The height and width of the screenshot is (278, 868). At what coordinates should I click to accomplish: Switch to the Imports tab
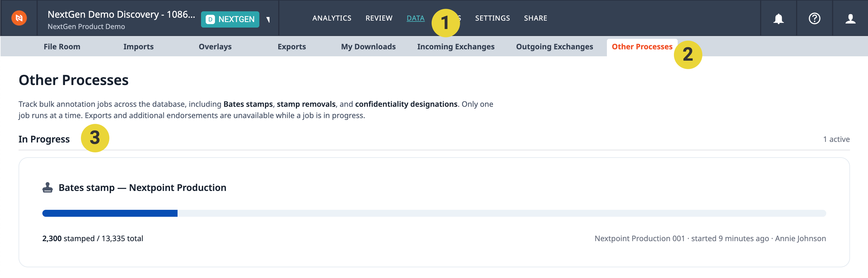(x=138, y=47)
